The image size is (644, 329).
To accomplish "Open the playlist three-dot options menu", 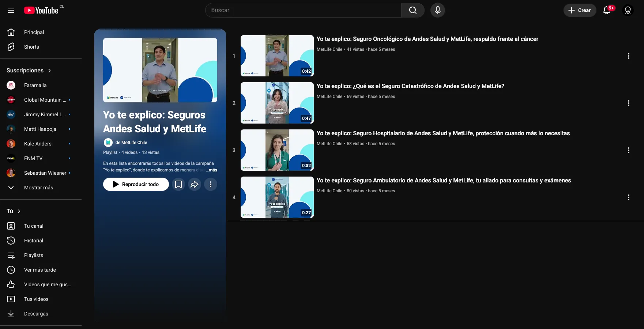I will click(x=211, y=184).
